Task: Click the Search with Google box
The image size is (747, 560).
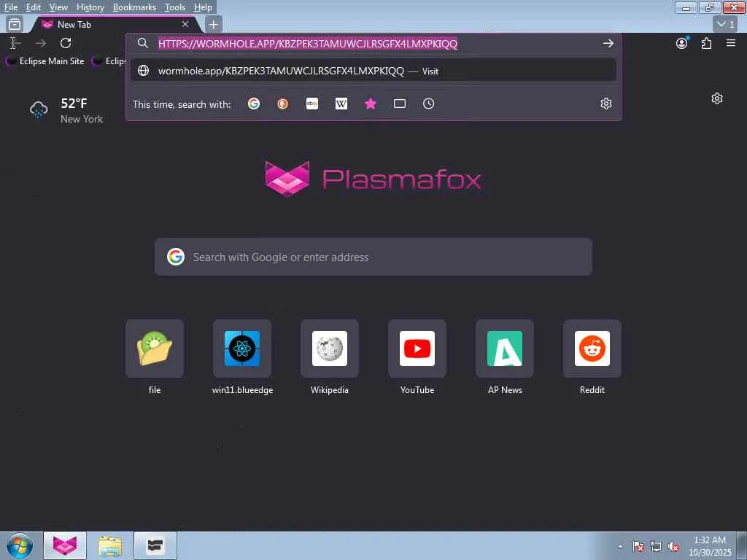Action: [373, 257]
